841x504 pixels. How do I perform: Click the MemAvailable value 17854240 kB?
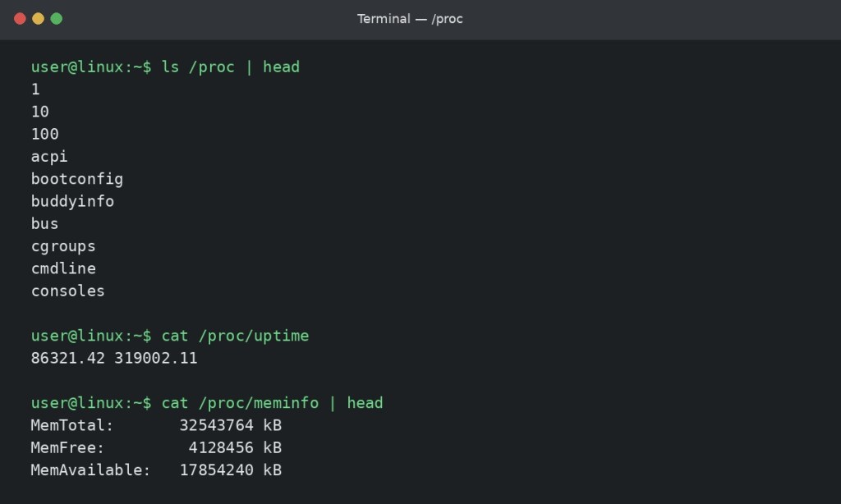231,470
